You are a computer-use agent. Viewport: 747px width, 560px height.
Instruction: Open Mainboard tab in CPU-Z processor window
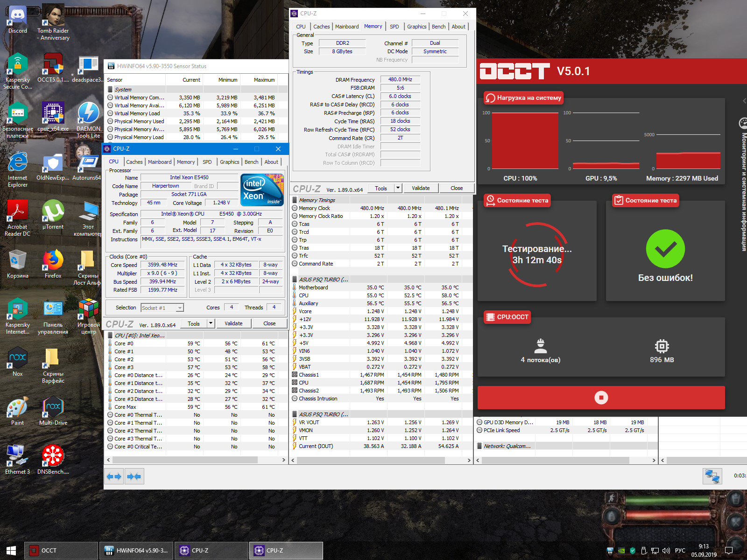pos(160,162)
